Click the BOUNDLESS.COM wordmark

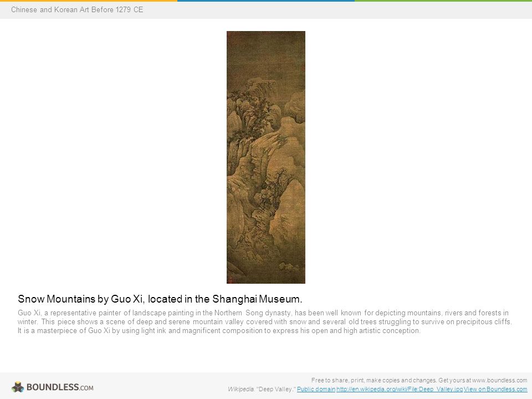tap(60, 387)
